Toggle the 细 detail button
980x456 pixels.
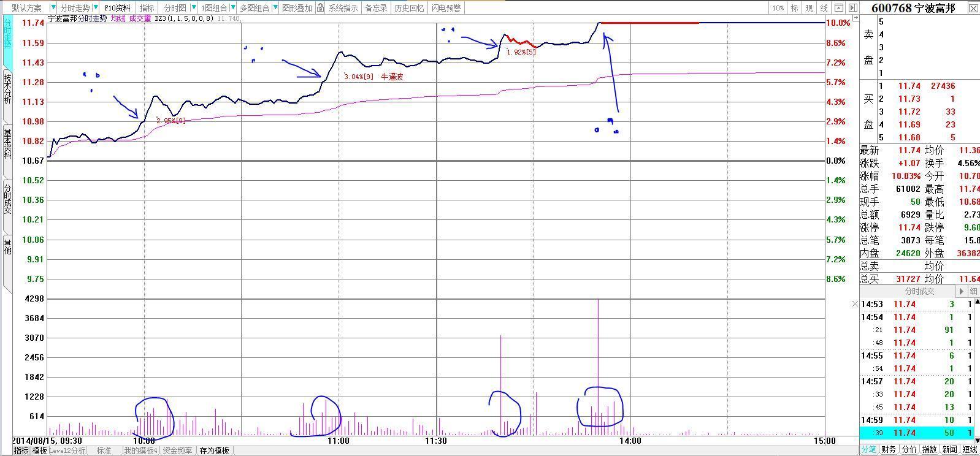pos(974,292)
